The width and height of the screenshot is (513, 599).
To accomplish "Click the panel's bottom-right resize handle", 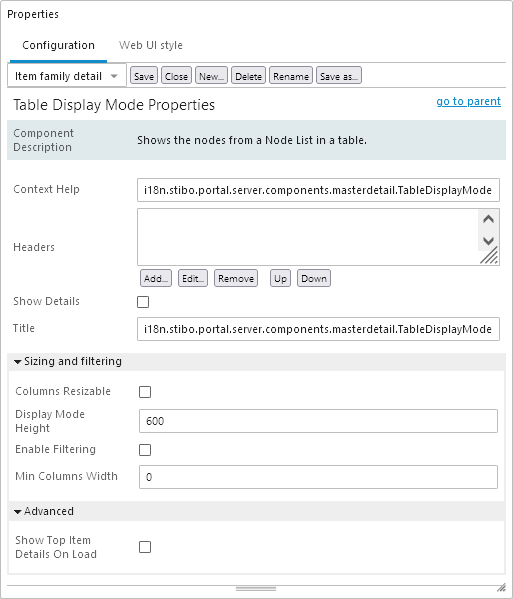I will pos(502,588).
